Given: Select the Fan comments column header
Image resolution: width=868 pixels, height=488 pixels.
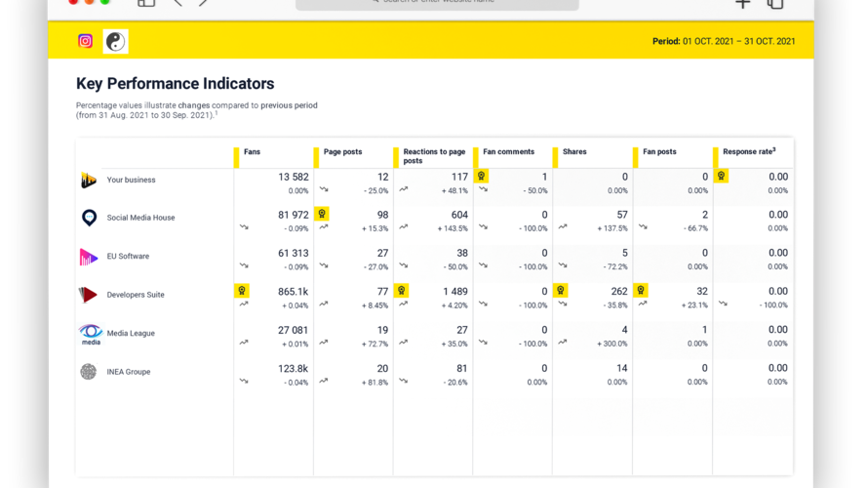Looking at the screenshot, I should [x=508, y=152].
